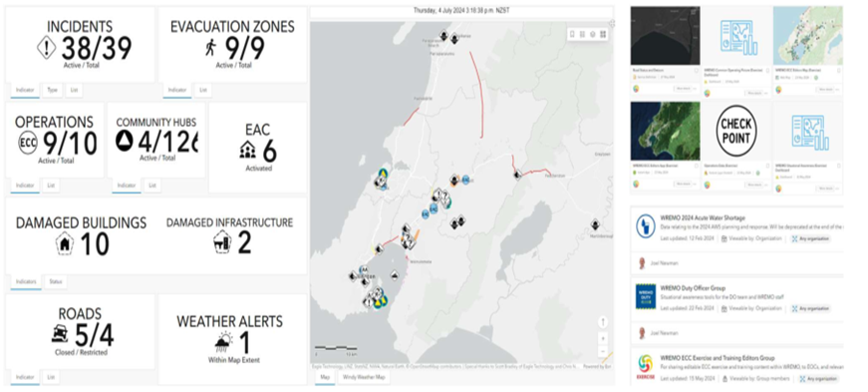Open map bookmarks from the map toolbar
Viewport: 868px width, 392px height.
(x=572, y=34)
